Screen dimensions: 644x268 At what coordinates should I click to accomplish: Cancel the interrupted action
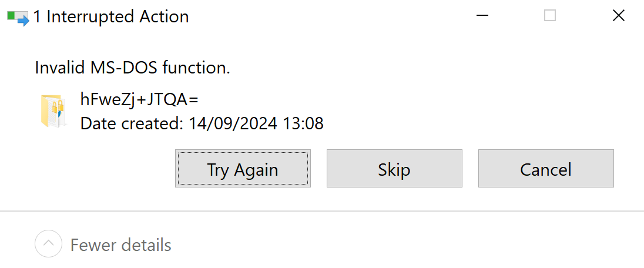pos(546,169)
